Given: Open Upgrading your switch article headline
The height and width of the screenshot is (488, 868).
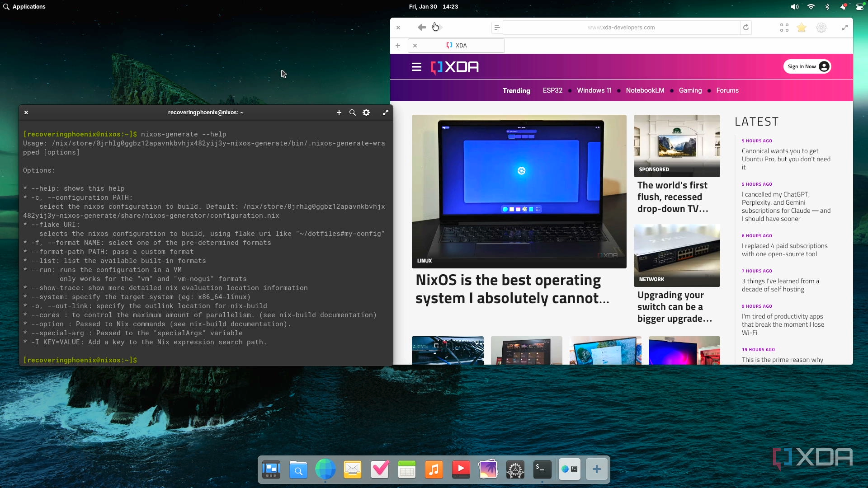Looking at the screenshot, I should [x=675, y=307].
